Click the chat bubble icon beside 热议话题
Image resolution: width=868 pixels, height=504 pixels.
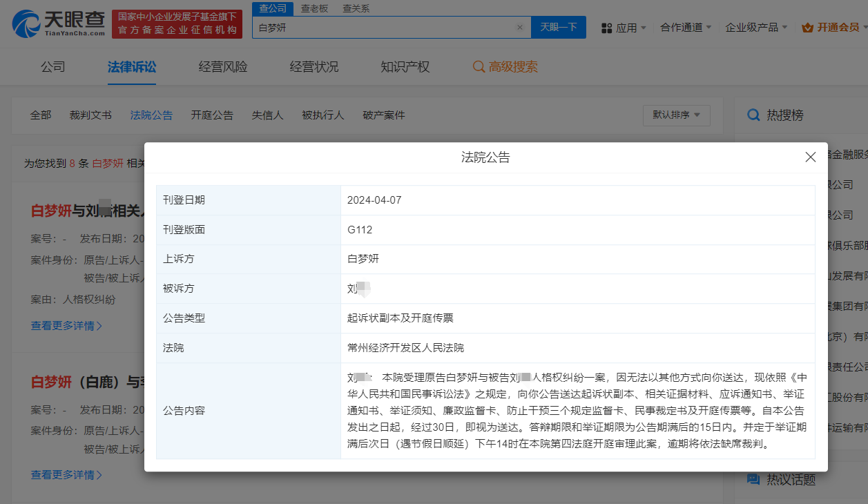[753, 479]
